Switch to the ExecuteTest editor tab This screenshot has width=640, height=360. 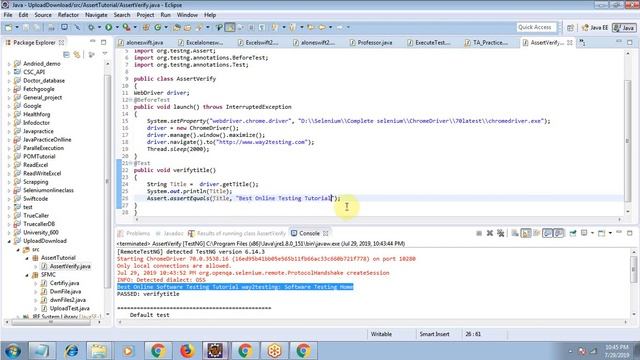point(429,42)
